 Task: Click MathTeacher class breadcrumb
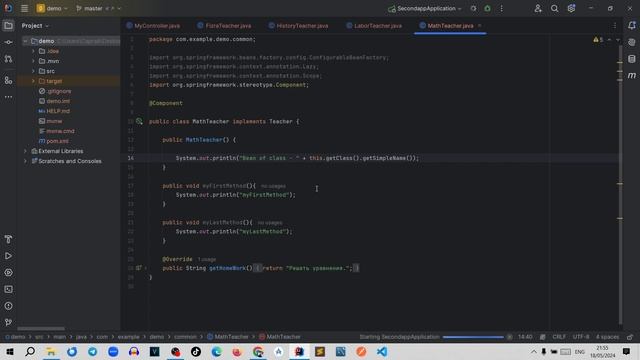pos(228,337)
